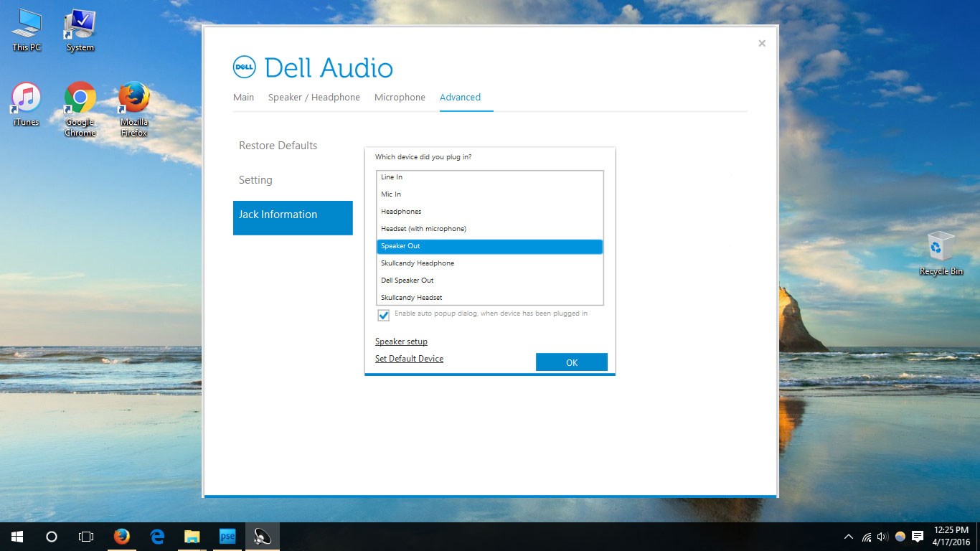Launch Microsoft Edge from the taskbar
The height and width of the screenshot is (551, 980).
157,536
